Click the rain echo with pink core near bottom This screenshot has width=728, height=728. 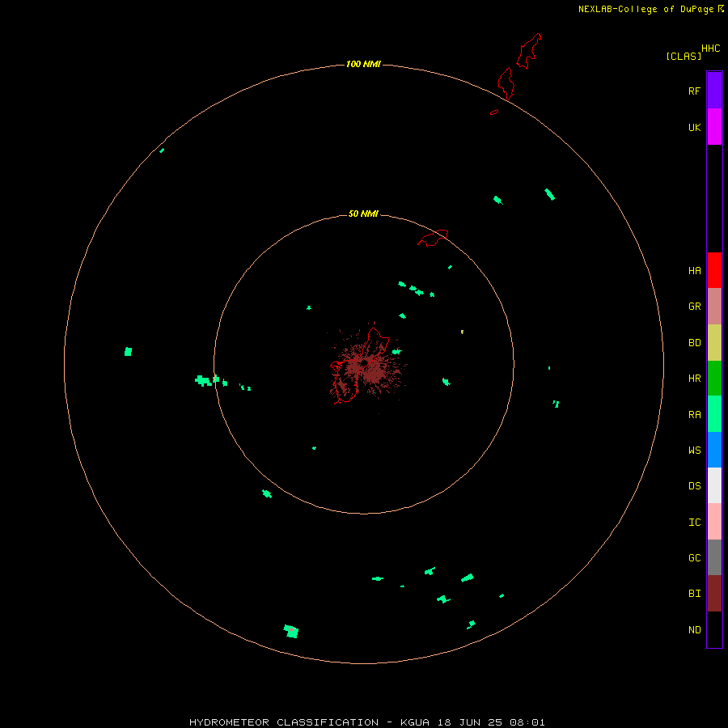point(291,632)
